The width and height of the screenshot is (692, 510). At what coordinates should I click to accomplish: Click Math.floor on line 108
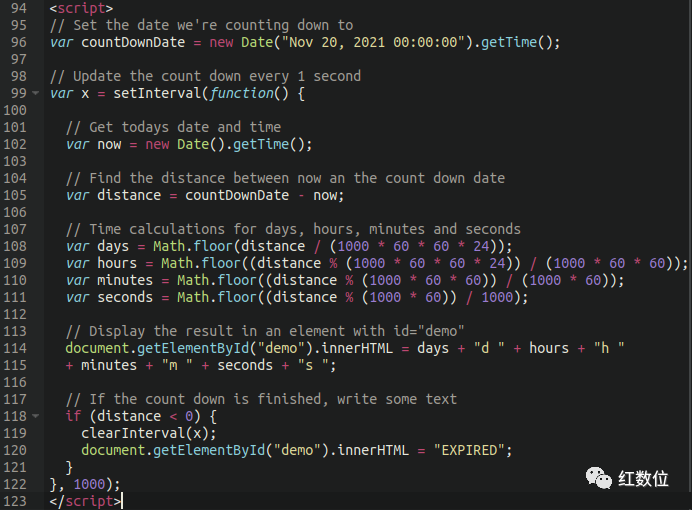pos(193,246)
